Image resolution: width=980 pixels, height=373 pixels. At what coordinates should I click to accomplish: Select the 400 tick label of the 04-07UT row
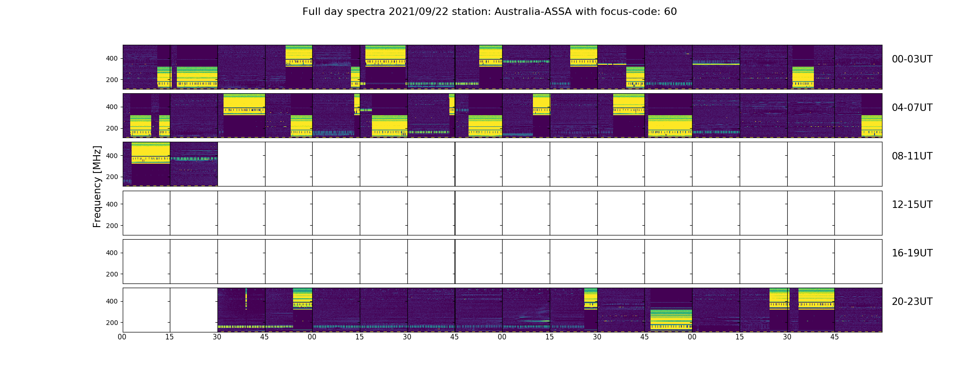pyautogui.click(x=112, y=107)
